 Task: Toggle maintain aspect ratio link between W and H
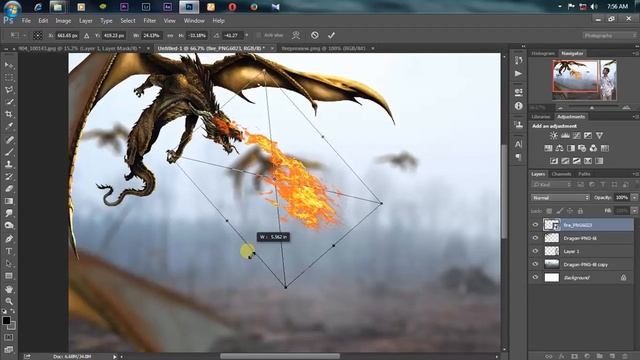[170, 36]
